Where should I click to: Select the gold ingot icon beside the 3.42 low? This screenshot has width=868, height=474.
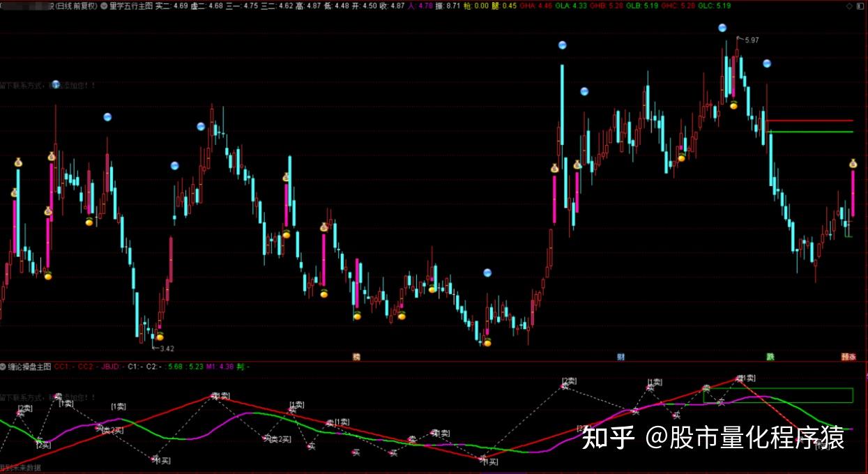coord(160,336)
